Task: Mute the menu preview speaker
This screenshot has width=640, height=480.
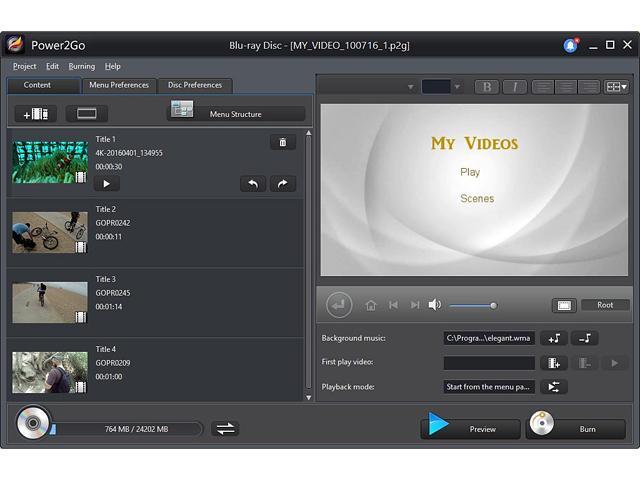Action: pos(435,305)
